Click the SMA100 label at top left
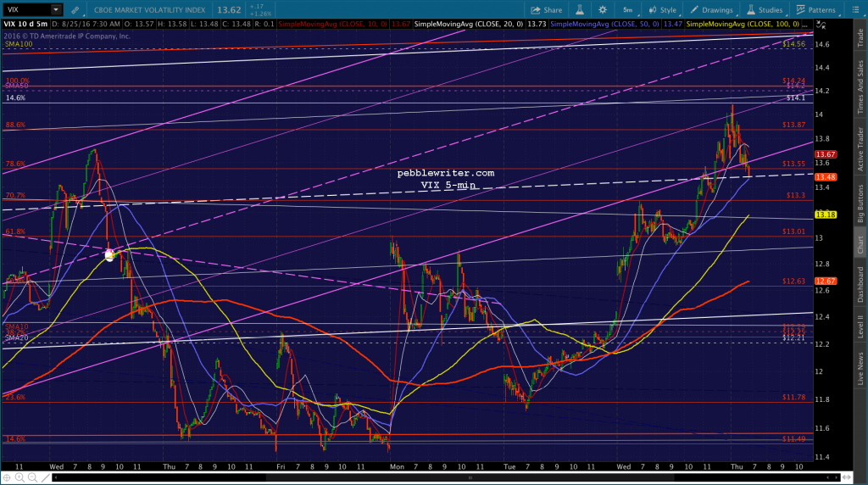The image size is (868, 485). (x=19, y=44)
